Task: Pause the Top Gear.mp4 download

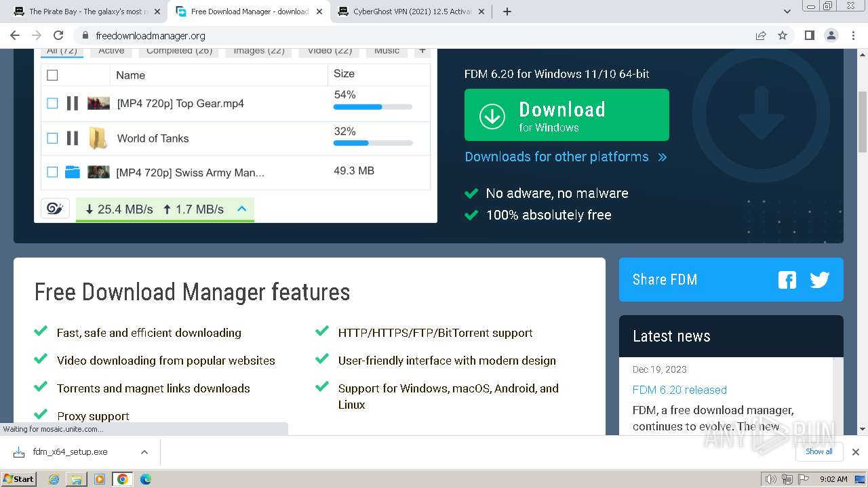Action: click(x=72, y=103)
